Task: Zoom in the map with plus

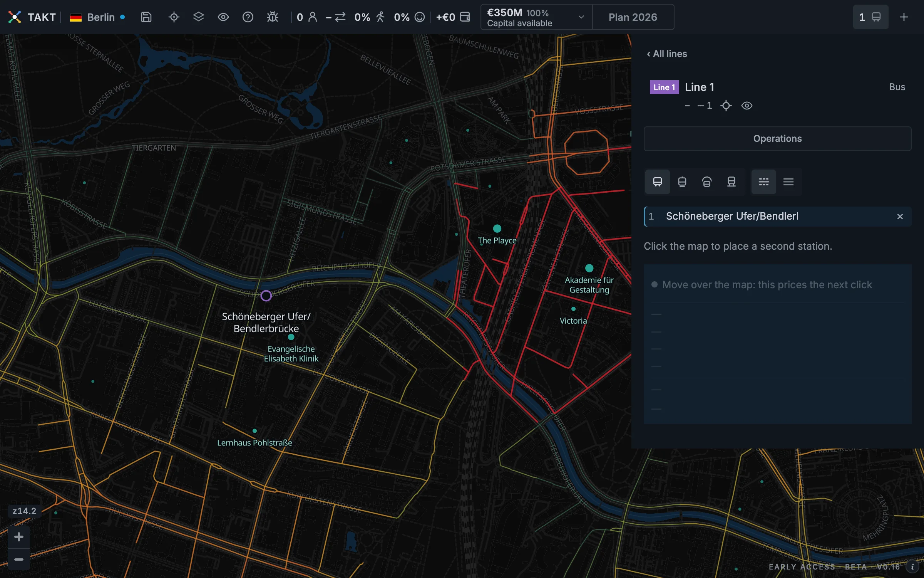Action: pos(18,537)
